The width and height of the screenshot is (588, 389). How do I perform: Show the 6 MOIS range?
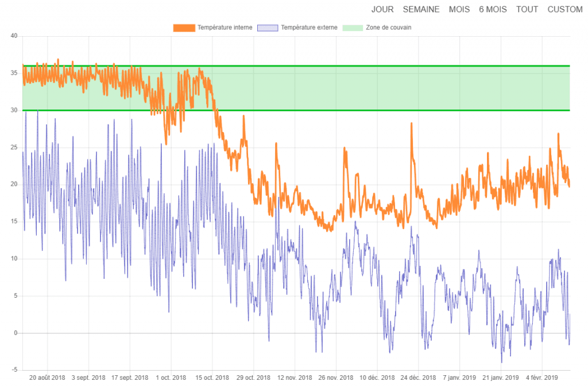coord(493,9)
